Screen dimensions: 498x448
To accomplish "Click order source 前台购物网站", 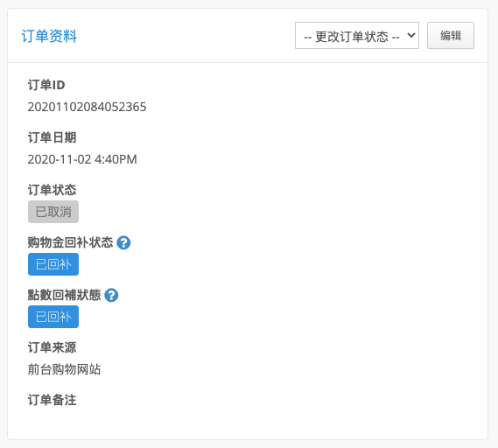I will tap(64, 369).
